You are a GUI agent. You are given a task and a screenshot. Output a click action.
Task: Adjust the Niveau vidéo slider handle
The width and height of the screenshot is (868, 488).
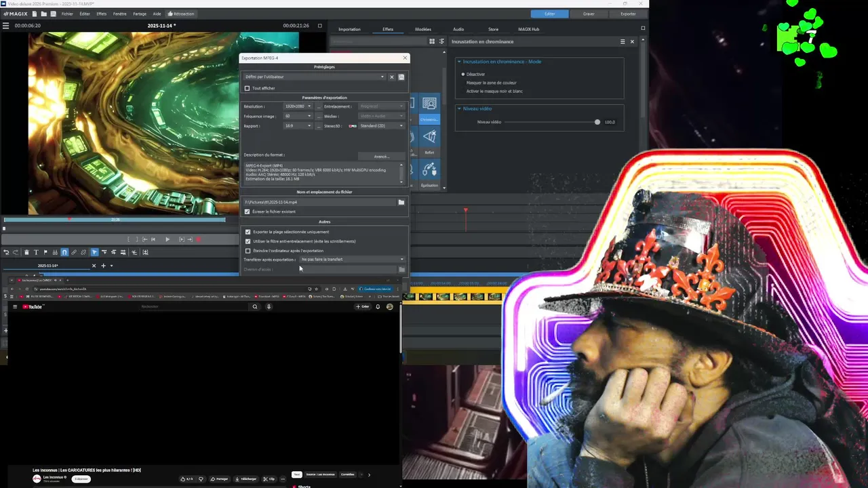click(597, 122)
